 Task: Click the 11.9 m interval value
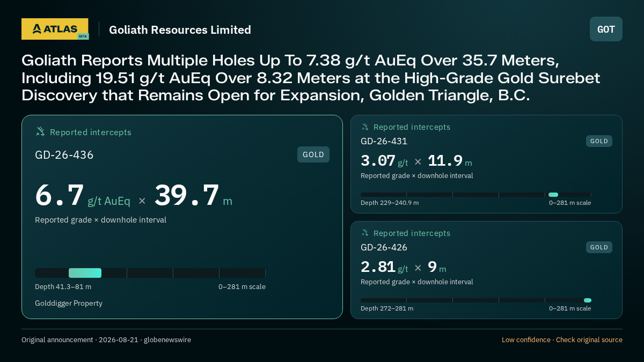click(450, 161)
